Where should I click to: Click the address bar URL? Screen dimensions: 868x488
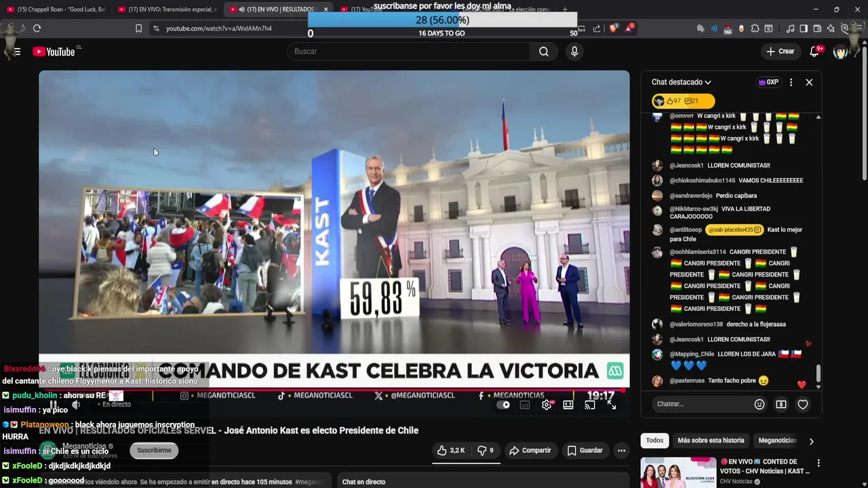pos(218,28)
